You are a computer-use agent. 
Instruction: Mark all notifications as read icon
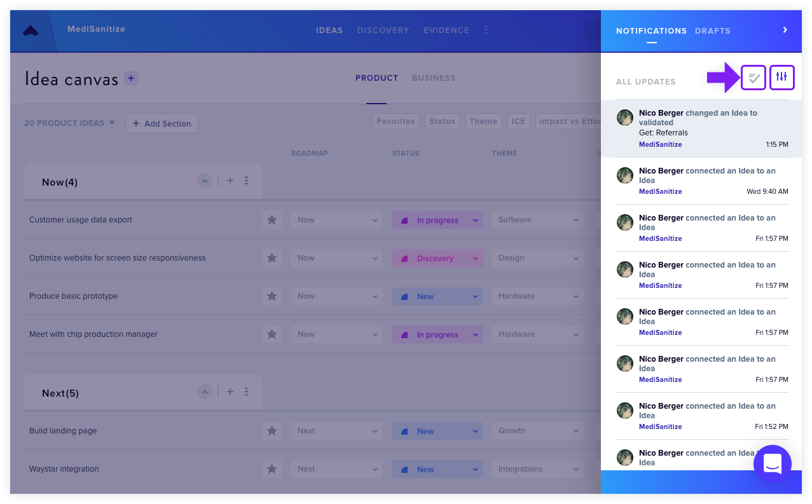click(754, 78)
